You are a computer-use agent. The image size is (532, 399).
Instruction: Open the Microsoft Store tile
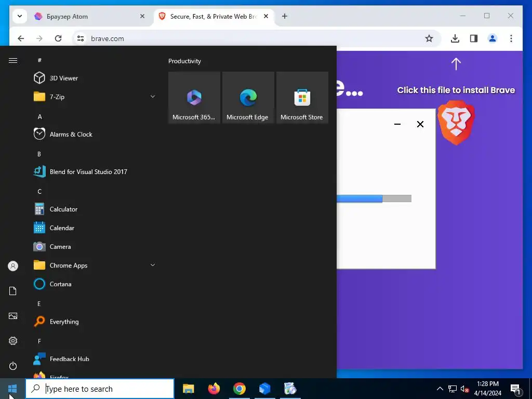tap(302, 97)
